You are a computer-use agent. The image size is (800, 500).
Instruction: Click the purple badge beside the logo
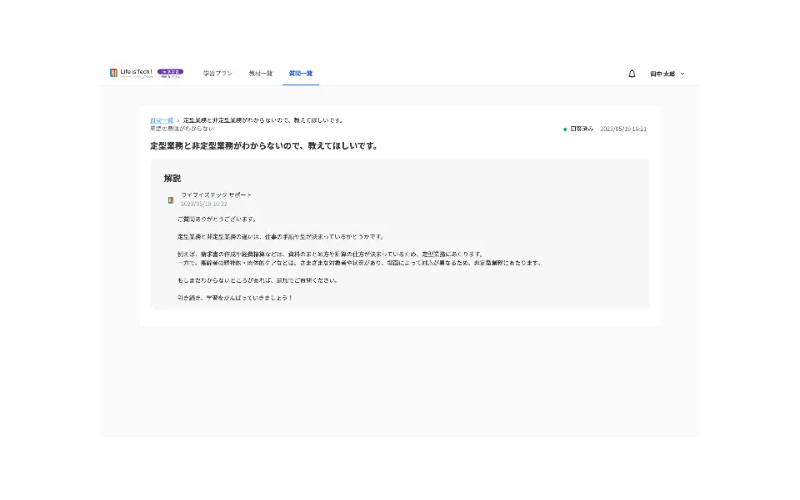170,73
